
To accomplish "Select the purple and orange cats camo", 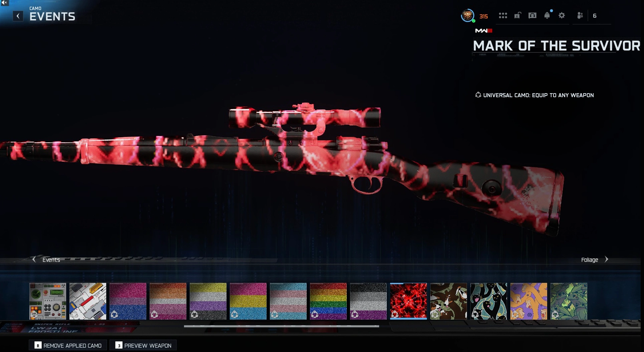I will coord(529,301).
